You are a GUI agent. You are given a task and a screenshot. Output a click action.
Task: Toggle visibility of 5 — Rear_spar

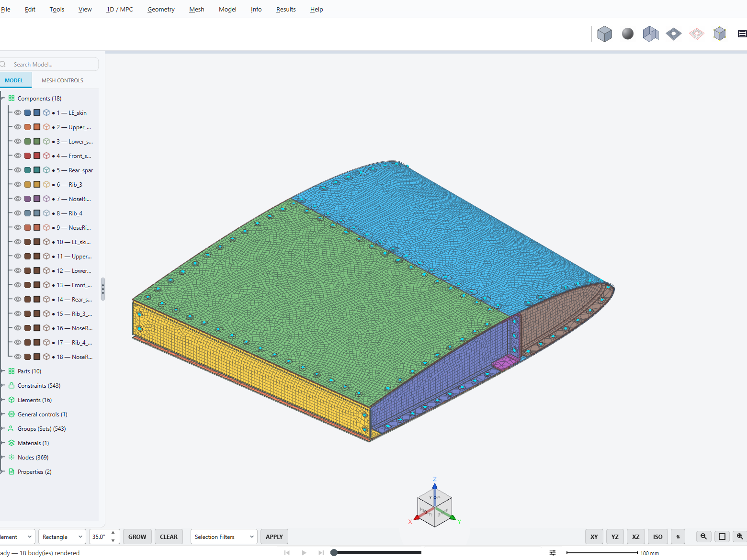click(x=18, y=170)
